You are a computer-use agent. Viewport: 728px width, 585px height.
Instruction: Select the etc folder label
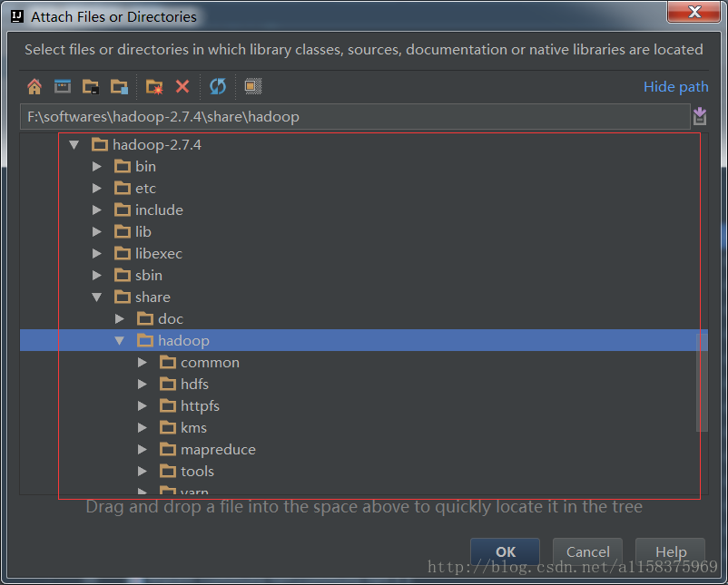146,189
